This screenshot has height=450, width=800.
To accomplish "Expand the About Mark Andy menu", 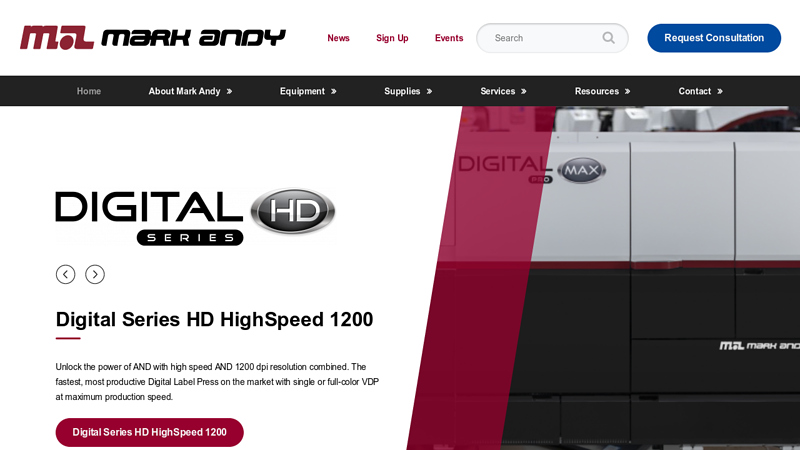I will click(190, 91).
